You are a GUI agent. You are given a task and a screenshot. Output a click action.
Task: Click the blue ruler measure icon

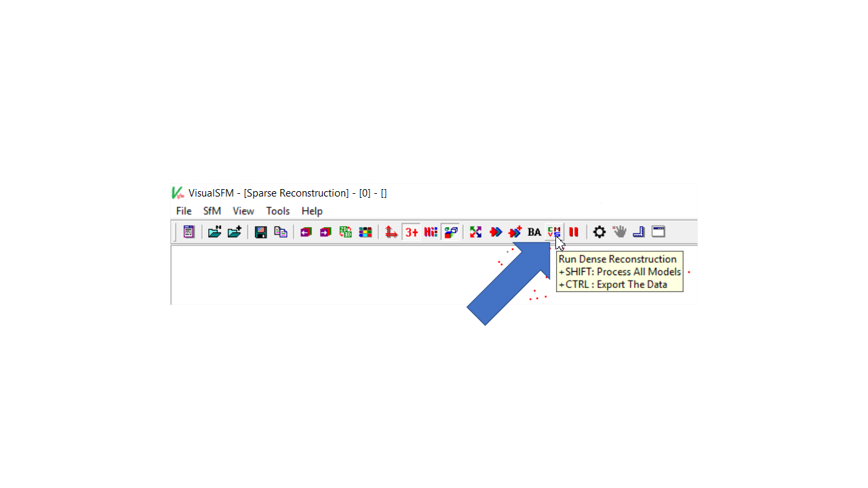[639, 232]
